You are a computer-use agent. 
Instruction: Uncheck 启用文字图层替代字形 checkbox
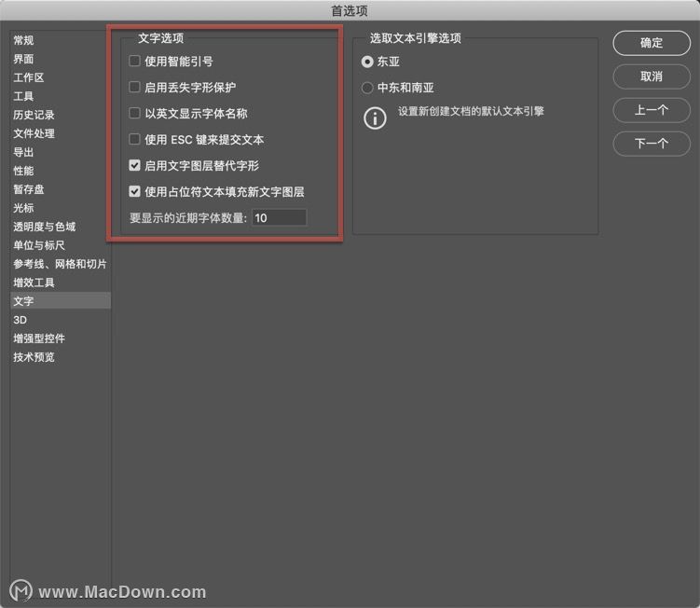[x=134, y=165]
